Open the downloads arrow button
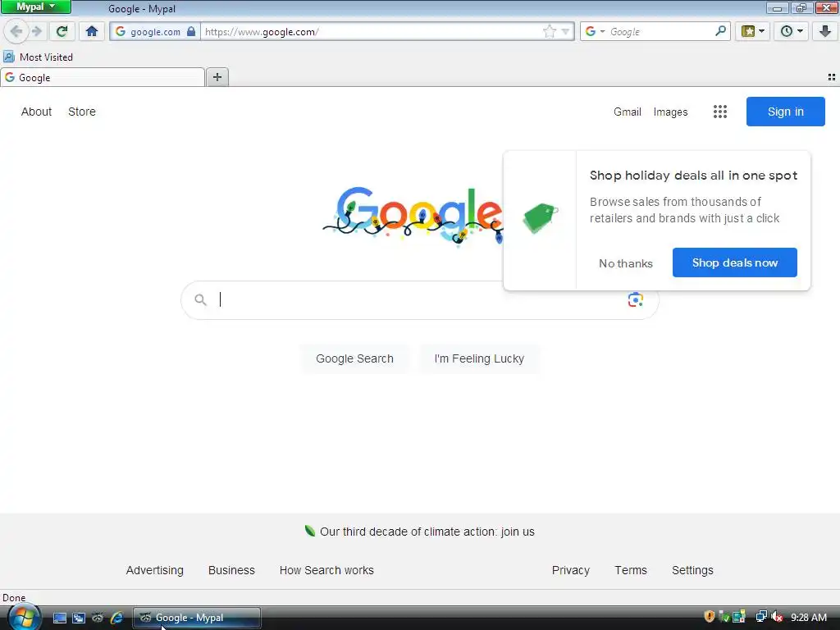 point(825,32)
